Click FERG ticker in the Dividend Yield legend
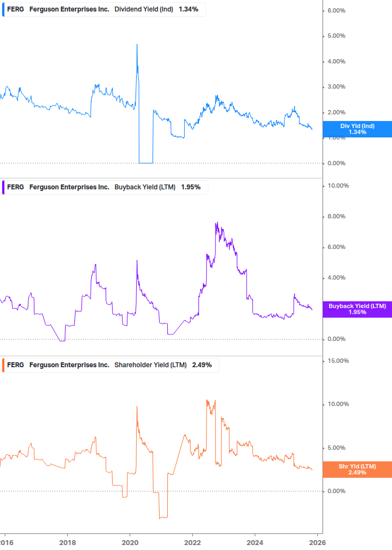Viewport: 392px width, 550px height. (x=15, y=9)
